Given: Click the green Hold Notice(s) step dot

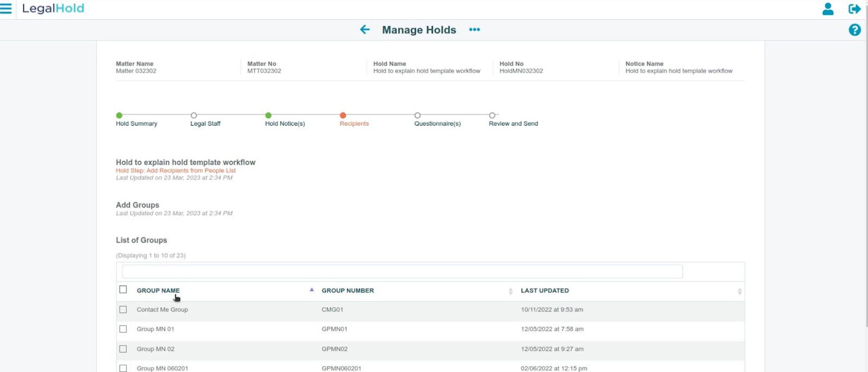Looking at the screenshot, I should (268, 115).
